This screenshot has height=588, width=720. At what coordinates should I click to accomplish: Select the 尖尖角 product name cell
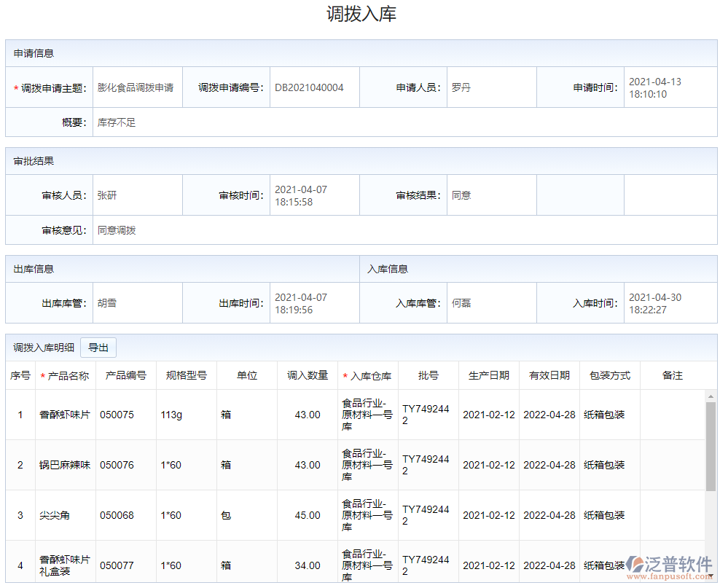55,515
